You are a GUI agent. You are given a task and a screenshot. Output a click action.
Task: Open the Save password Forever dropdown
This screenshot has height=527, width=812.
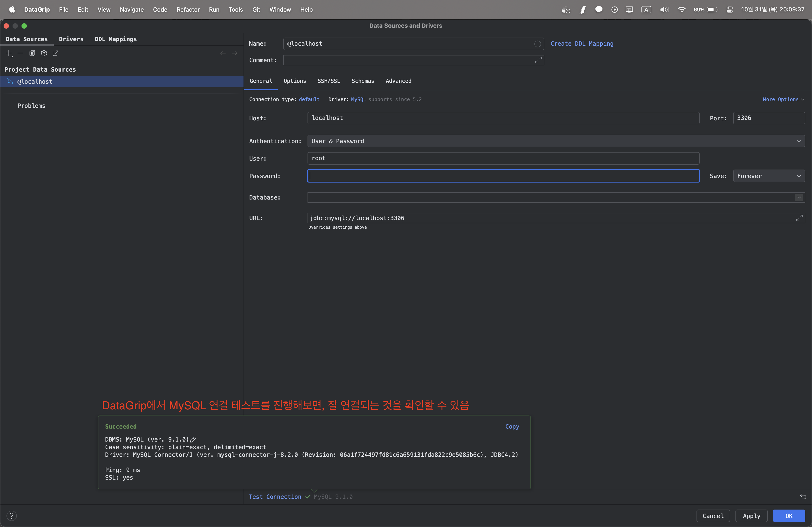click(x=769, y=176)
